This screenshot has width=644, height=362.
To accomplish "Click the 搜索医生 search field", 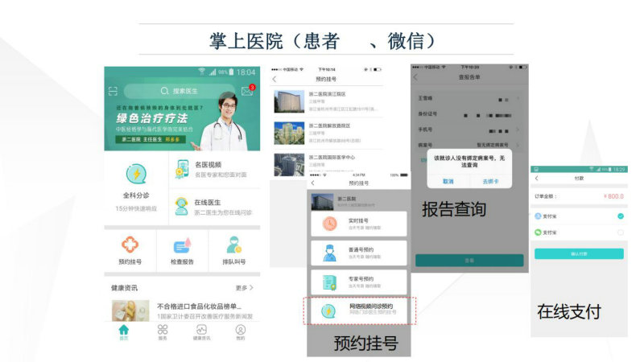I will 179,91.
